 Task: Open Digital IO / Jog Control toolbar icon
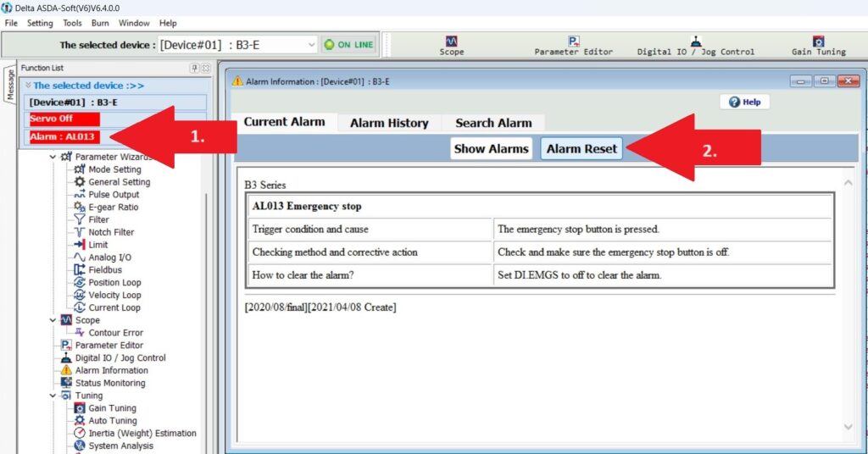click(695, 45)
